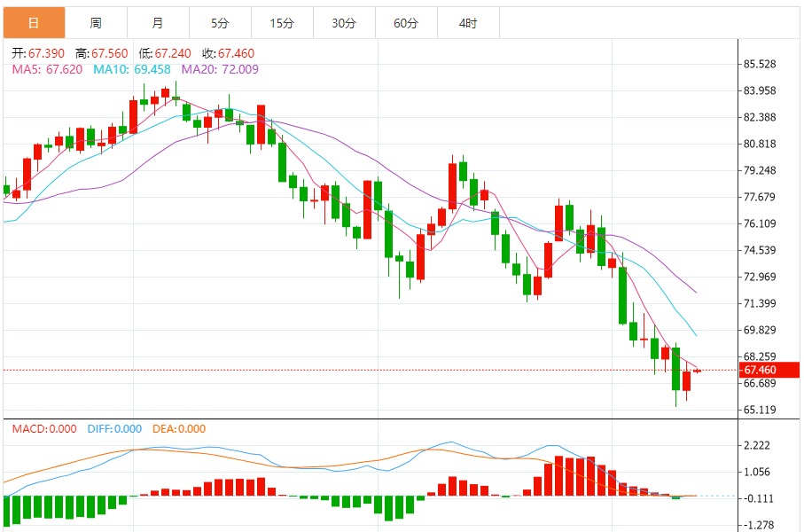The image size is (804, 532).
Task: Open the 60分 interval tab
Action: pos(406,22)
